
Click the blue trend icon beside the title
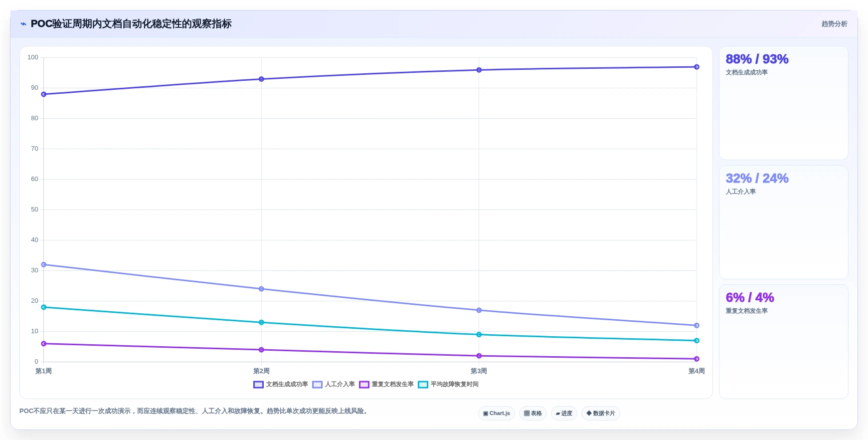coord(23,24)
